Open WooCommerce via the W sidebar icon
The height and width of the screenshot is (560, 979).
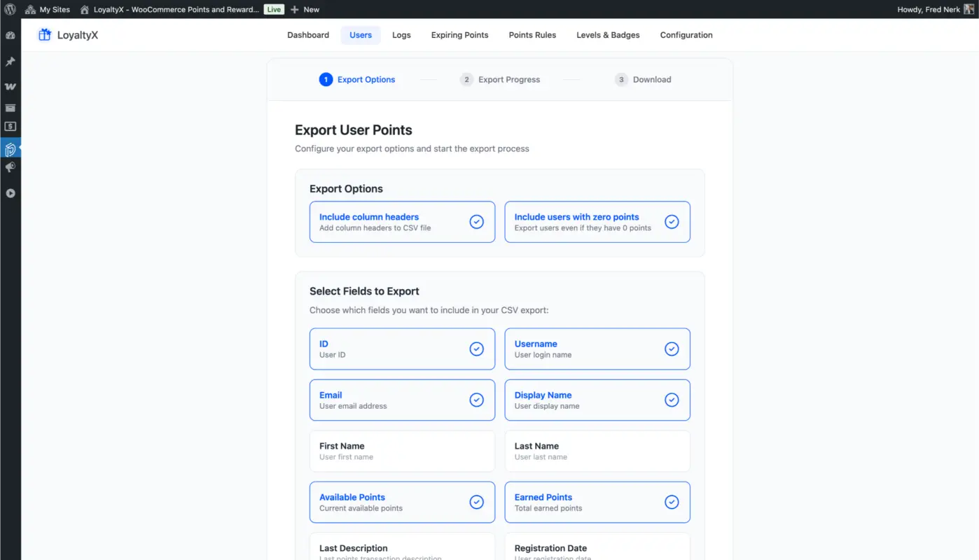click(10, 85)
